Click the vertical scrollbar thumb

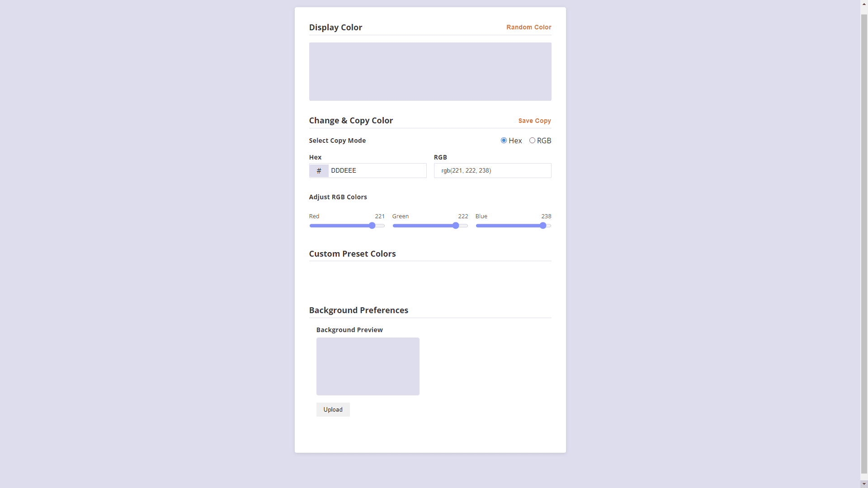pos(864,244)
